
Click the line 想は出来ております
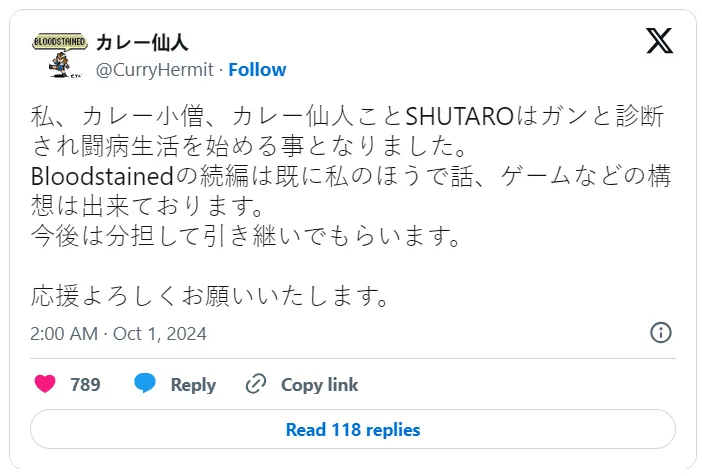(147, 206)
